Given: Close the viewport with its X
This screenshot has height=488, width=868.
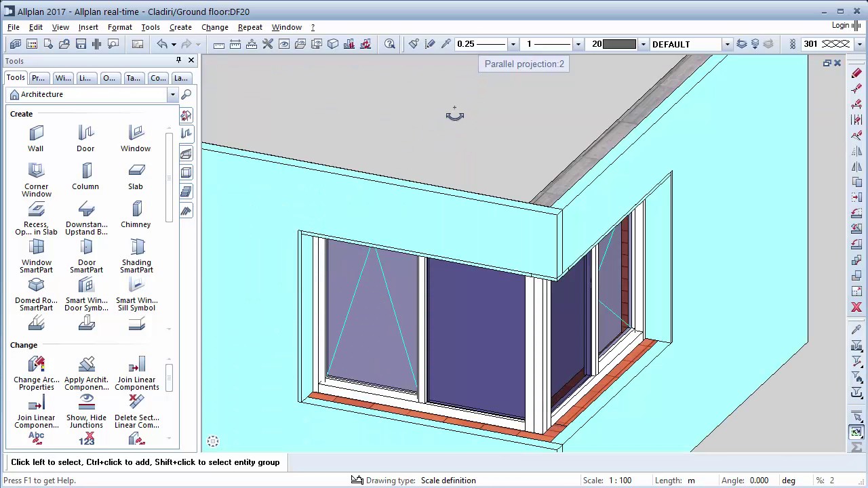Looking at the screenshot, I should [x=837, y=63].
